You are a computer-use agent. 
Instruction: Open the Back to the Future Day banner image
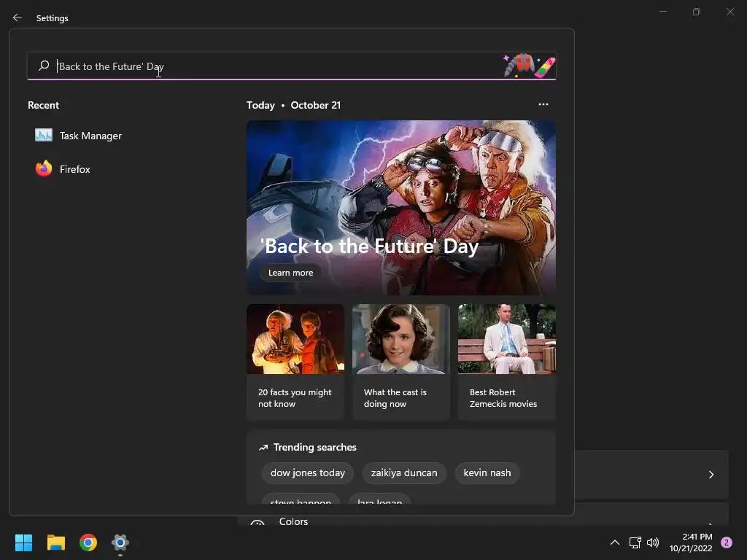(401, 208)
